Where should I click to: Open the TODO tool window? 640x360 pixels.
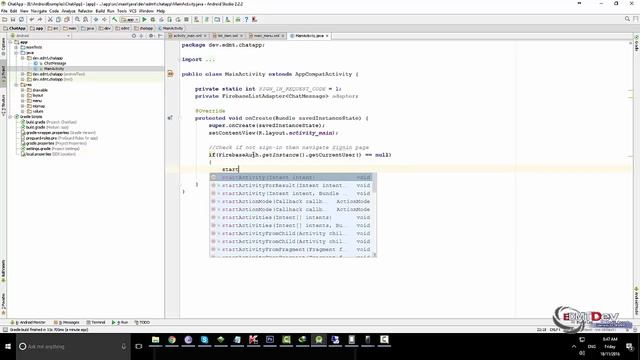[x=142, y=322]
